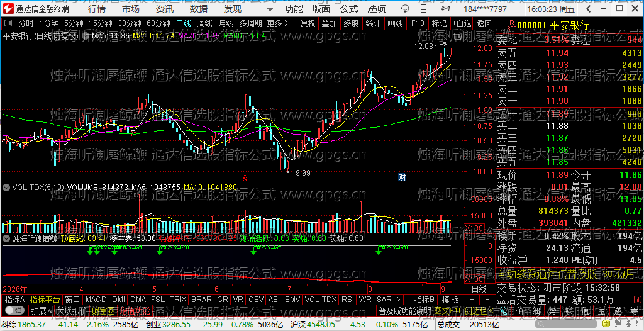Open the 行情 menu
The height and width of the screenshot is (331, 644).
pyautogui.click(x=96, y=9)
